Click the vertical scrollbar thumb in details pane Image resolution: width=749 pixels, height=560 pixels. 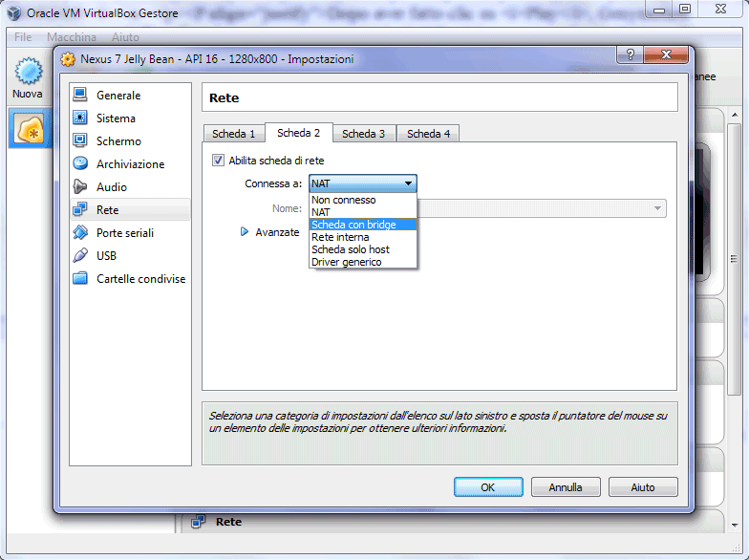(734, 258)
